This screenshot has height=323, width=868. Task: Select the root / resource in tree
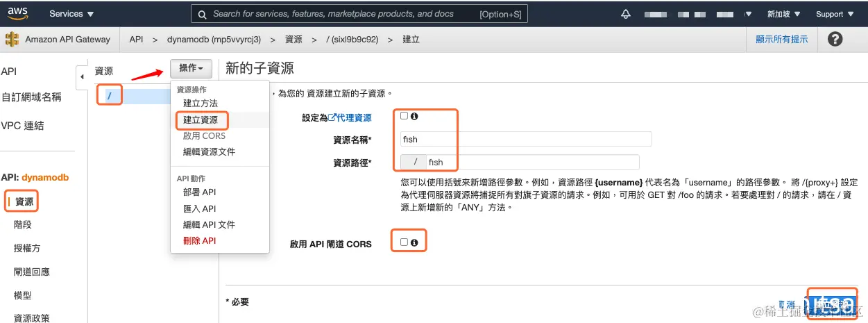(x=110, y=96)
